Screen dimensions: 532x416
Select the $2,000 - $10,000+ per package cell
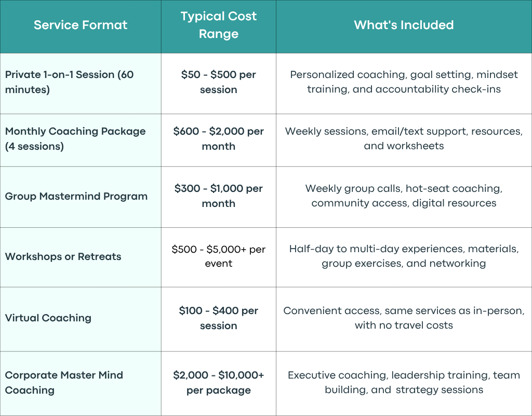pyautogui.click(x=219, y=383)
